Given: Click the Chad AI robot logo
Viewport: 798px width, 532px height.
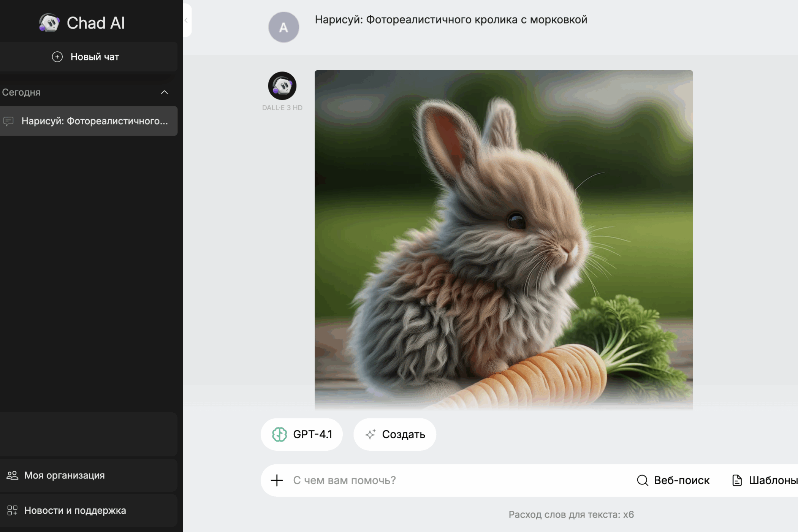Looking at the screenshot, I should pyautogui.click(x=49, y=23).
